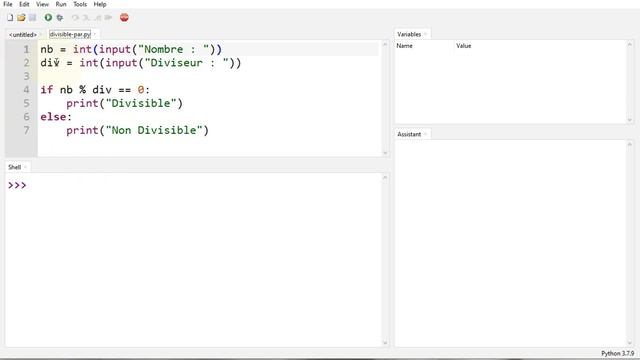Click the Step out debugger icon
Screen dimensions: 640x360
[98, 18]
